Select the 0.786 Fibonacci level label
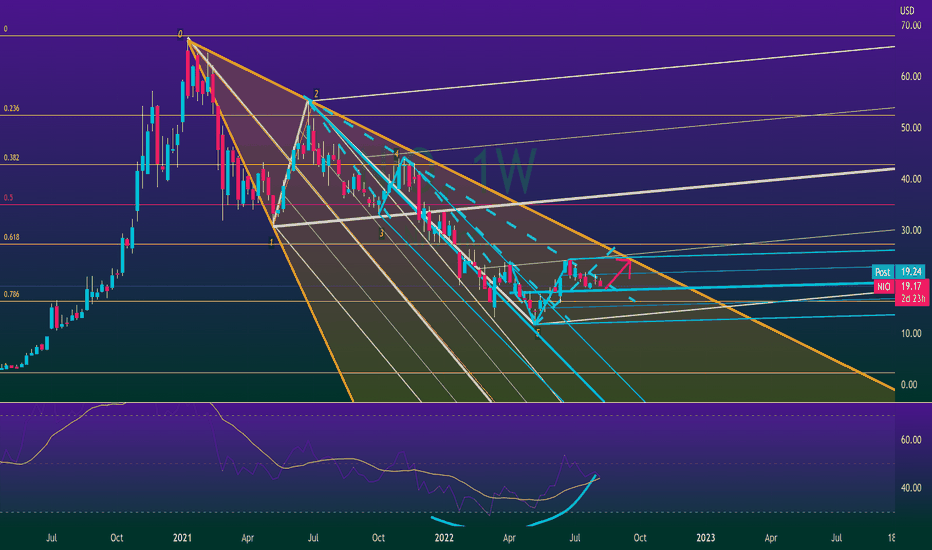Image resolution: width=932 pixels, height=550 pixels. 11,294
